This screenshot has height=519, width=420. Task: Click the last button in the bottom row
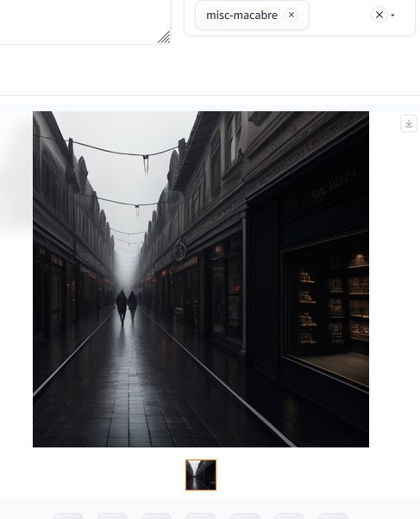[x=333, y=516]
